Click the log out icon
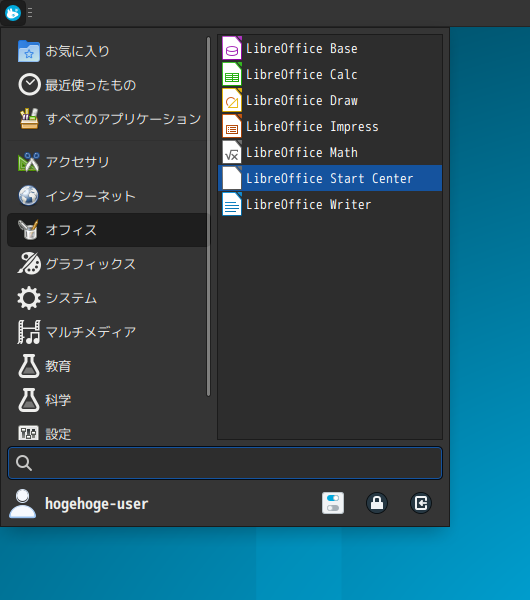 click(421, 503)
